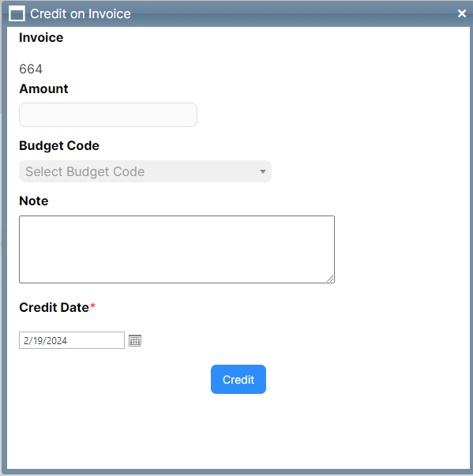The height and width of the screenshot is (476, 473).
Task: Click the Credit on Invoice title text
Action: coord(81,14)
